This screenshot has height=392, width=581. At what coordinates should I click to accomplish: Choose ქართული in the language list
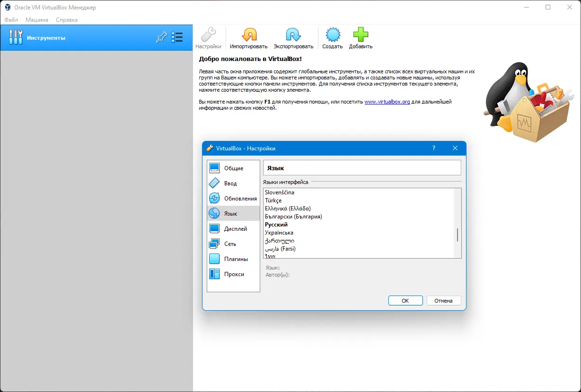click(358, 241)
